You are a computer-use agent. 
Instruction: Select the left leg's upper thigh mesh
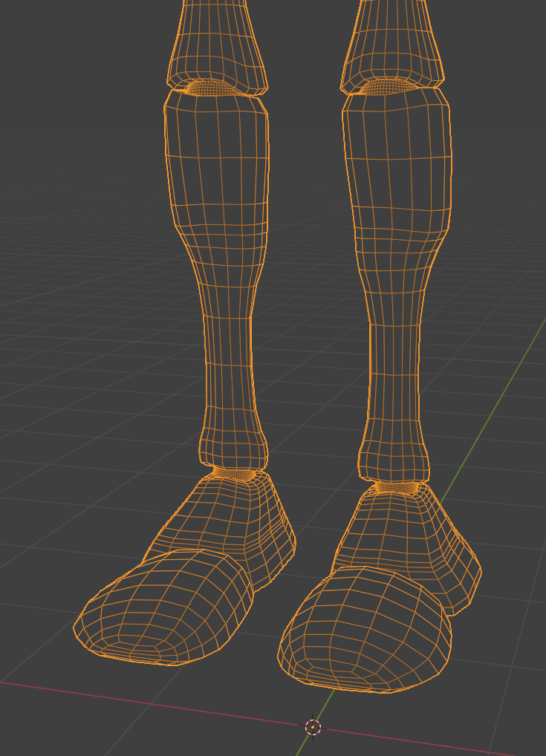217,45
